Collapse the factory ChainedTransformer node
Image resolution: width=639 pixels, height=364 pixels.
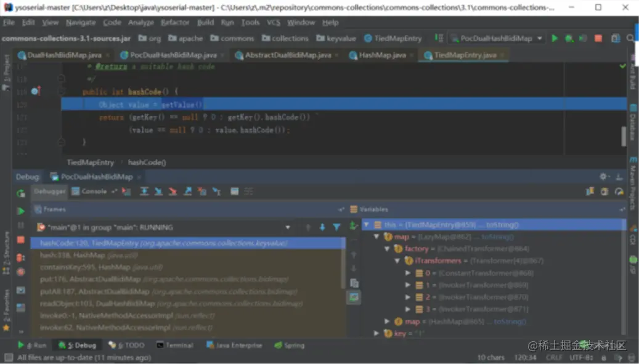pos(387,249)
